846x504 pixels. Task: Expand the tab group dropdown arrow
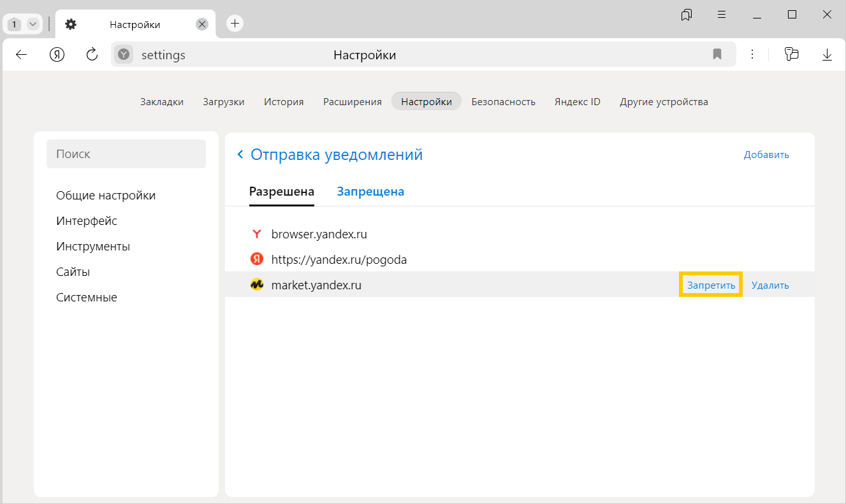pyautogui.click(x=33, y=24)
